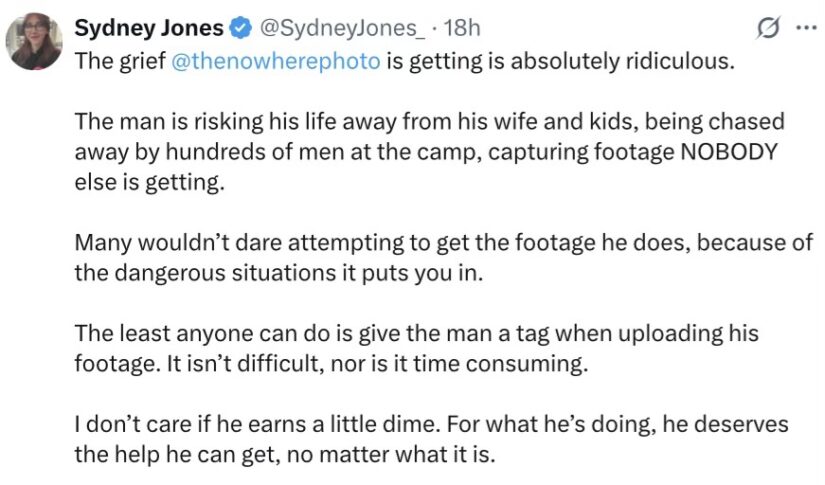Click the blue verified checkmark badge

point(241,28)
